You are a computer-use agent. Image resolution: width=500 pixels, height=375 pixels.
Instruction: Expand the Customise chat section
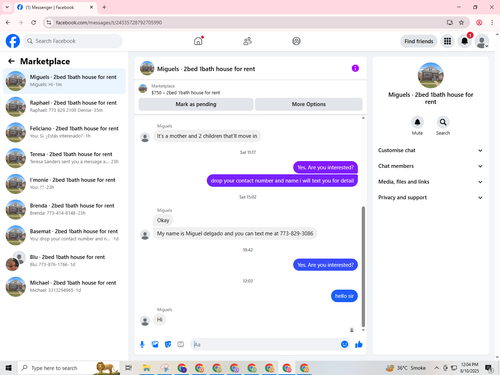[x=430, y=150]
